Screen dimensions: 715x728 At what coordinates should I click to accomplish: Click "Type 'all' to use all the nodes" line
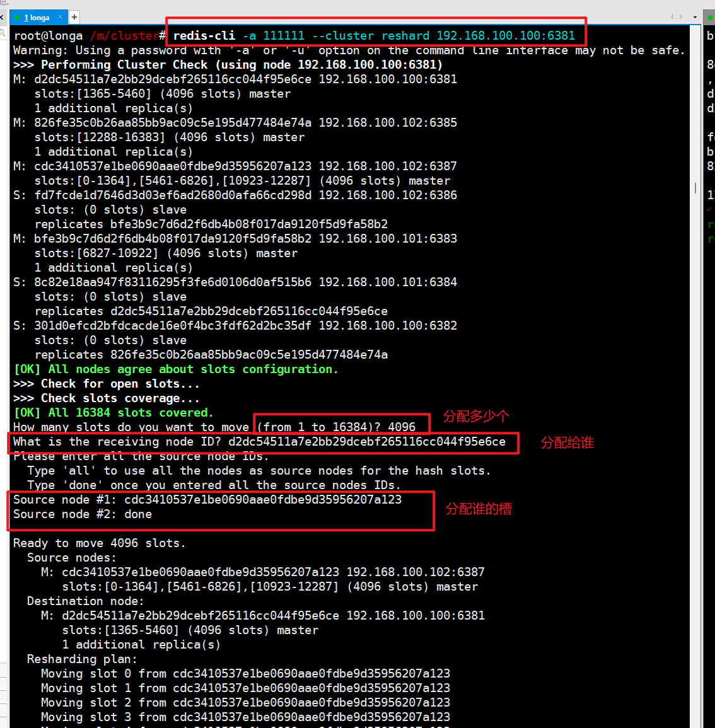pos(259,470)
